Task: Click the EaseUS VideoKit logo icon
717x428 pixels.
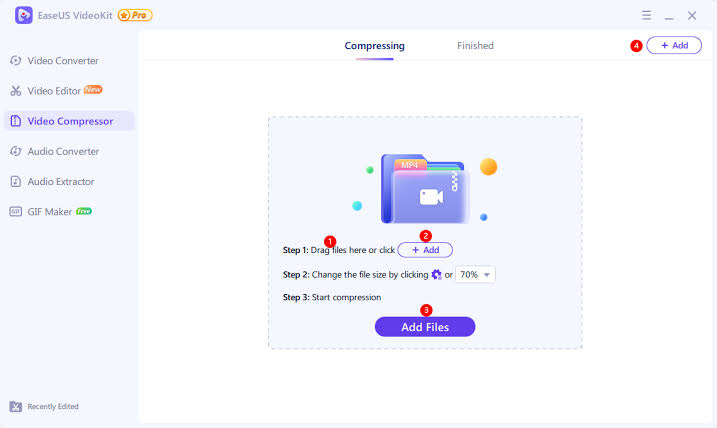Action: (x=23, y=15)
